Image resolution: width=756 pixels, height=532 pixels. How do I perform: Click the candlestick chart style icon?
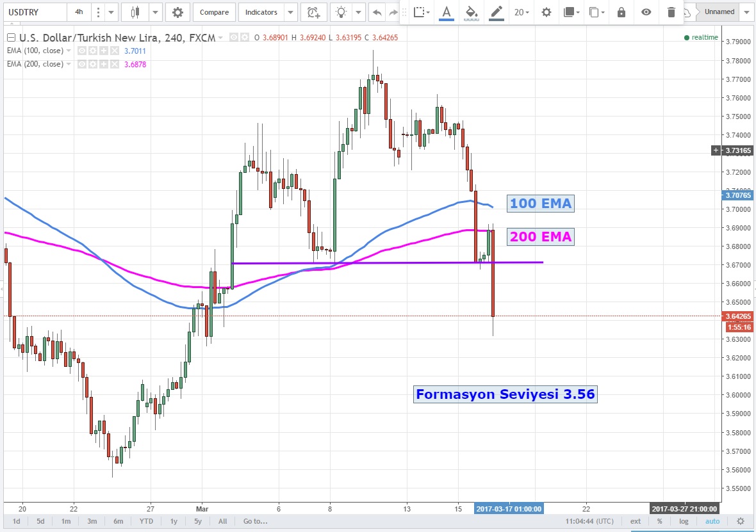pos(135,12)
